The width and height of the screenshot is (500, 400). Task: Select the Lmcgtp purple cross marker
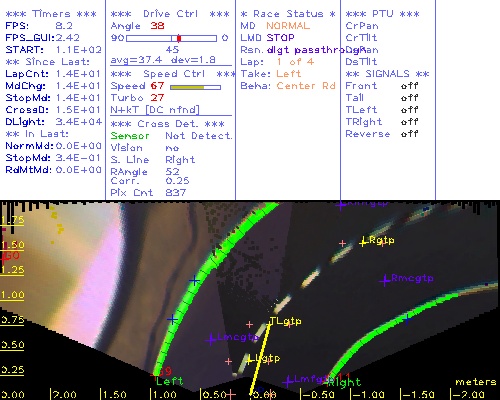(x=211, y=340)
